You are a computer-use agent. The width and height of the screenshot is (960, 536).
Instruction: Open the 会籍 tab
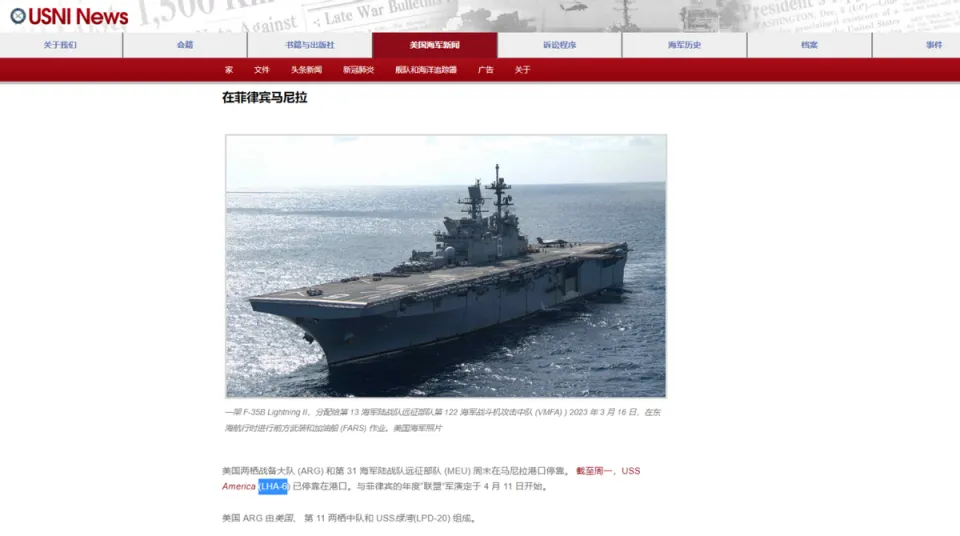[185, 45]
